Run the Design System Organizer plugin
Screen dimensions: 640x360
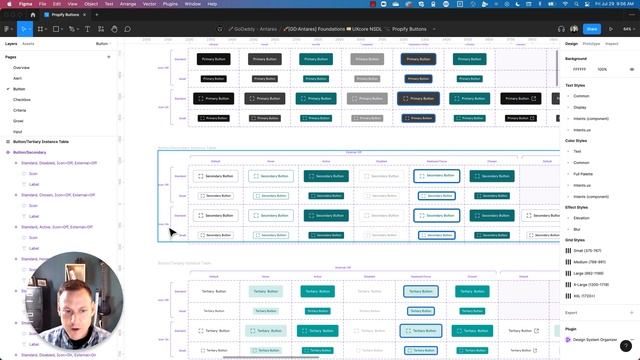pos(594,340)
